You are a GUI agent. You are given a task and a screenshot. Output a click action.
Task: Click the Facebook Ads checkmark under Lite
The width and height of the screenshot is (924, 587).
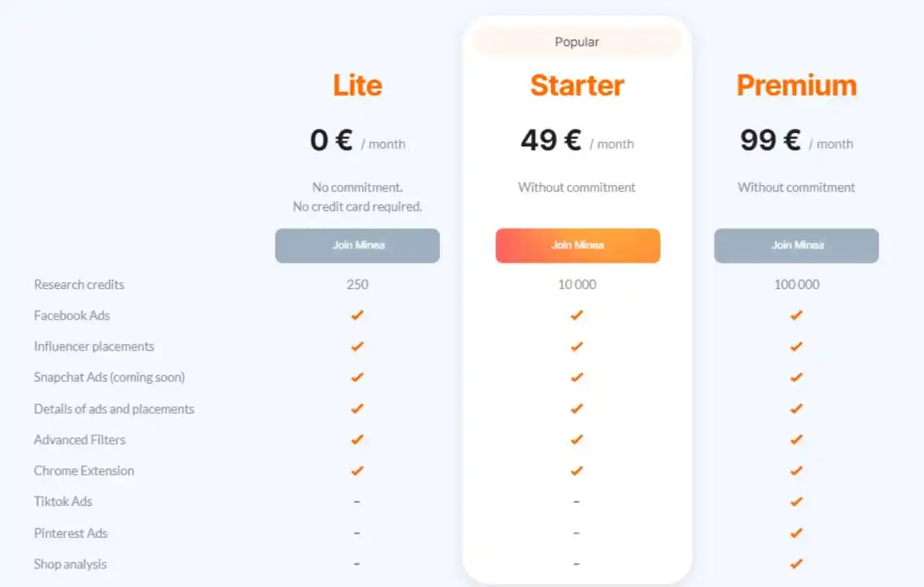point(356,315)
